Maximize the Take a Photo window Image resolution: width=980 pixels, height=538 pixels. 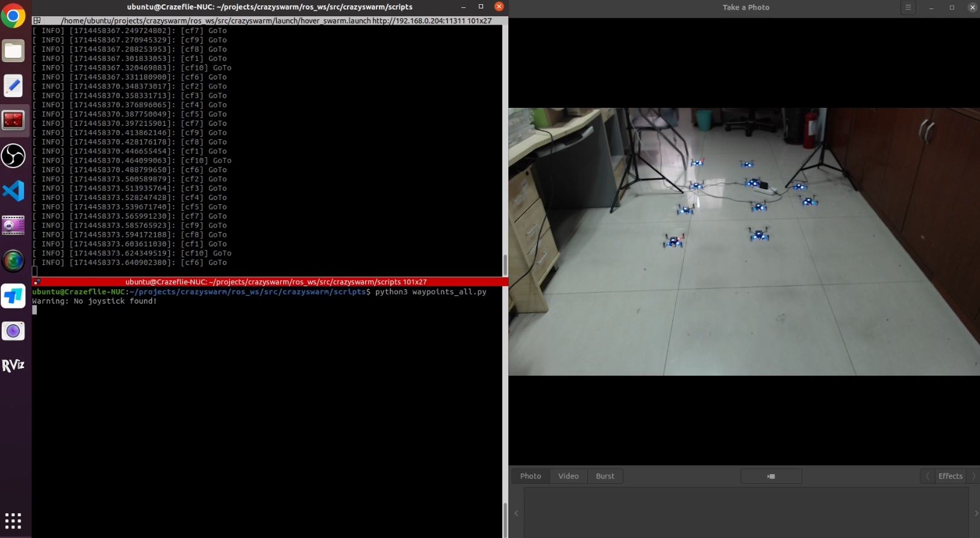click(x=952, y=7)
